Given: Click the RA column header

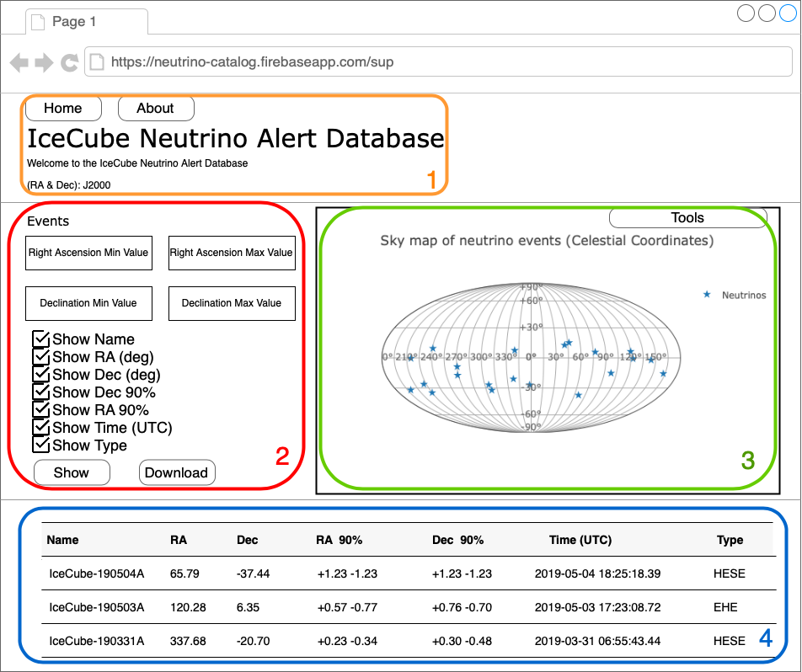Looking at the screenshot, I should pos(179,540).
